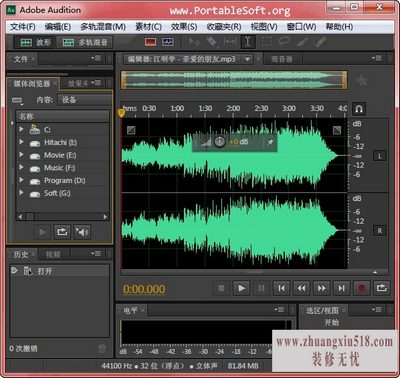Select the Razor tool

point(212,42)
